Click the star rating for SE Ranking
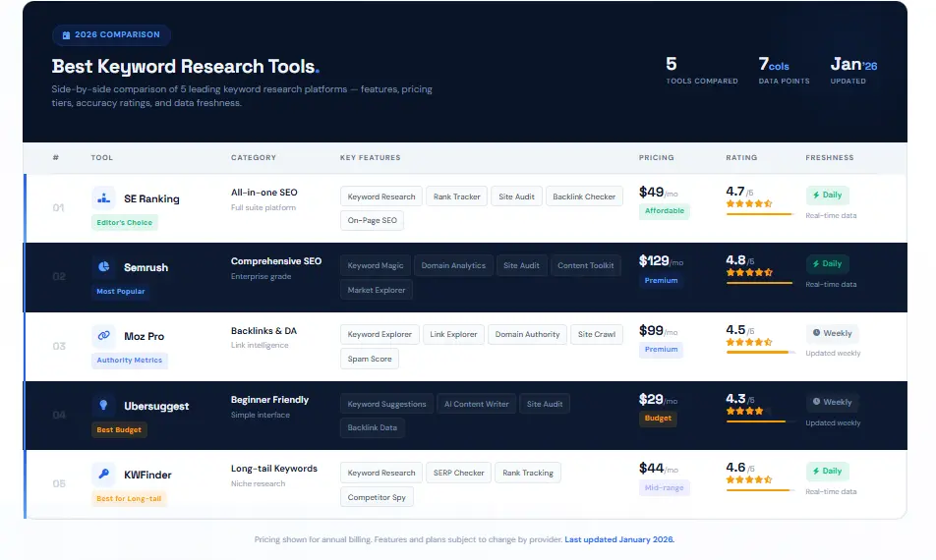The height and width of the screenshot is (560, 936). (x=749, y=203)
